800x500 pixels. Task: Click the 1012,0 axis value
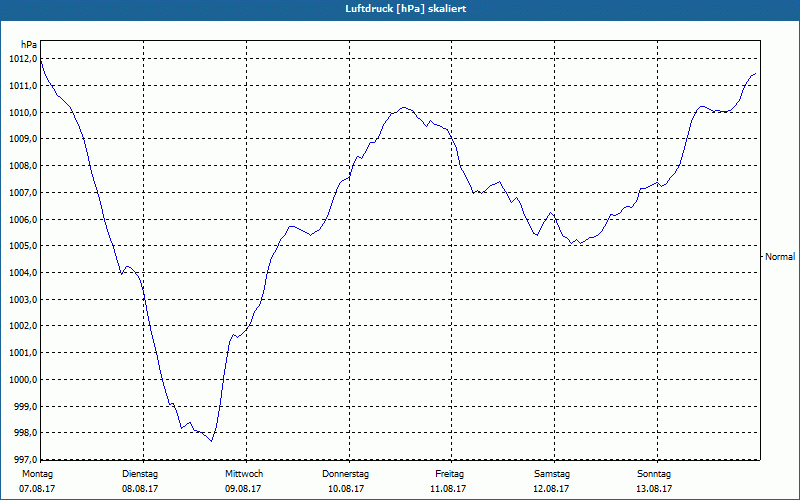[x=23, y=59]
